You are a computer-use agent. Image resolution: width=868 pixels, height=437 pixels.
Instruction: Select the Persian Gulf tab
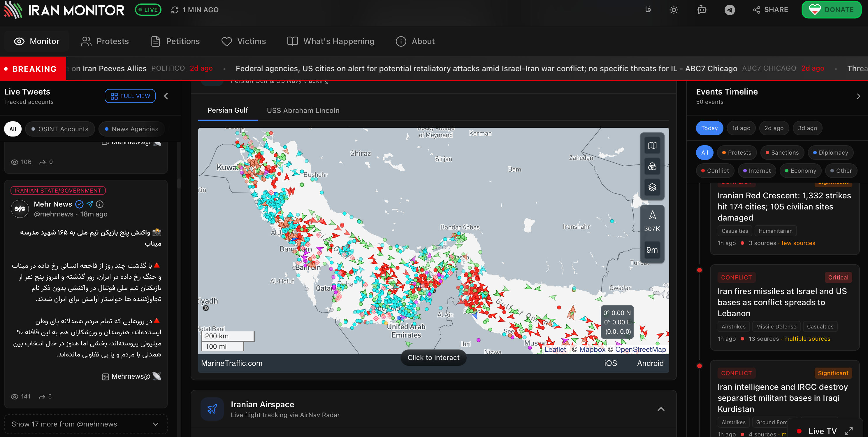[x=228, y=110]
